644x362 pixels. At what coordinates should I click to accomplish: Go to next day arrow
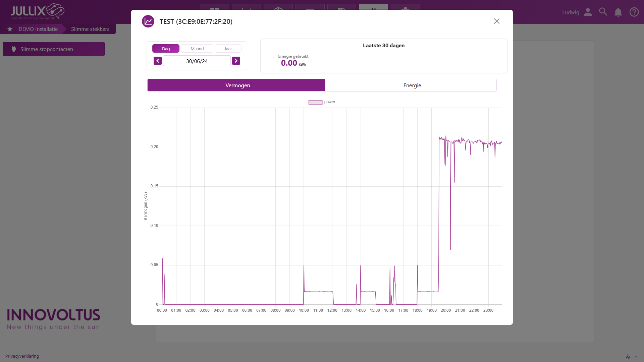[x=236, y=61]
